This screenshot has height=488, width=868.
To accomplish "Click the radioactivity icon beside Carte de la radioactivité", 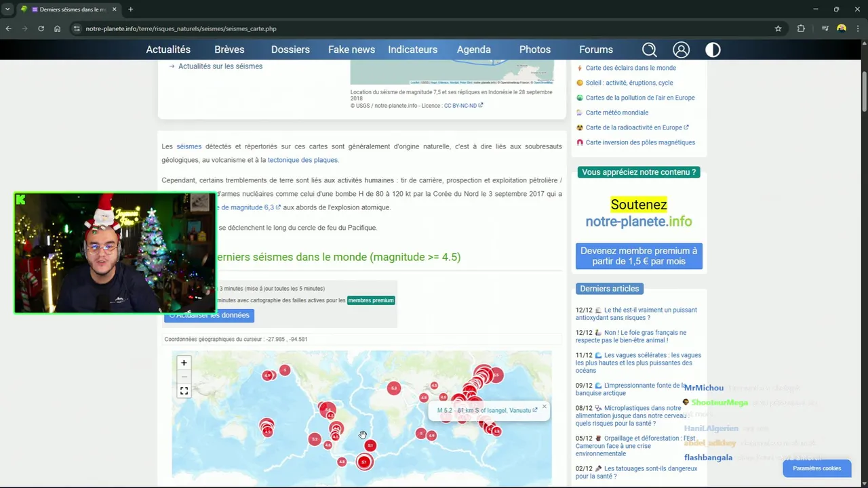I will click(580, 127).
